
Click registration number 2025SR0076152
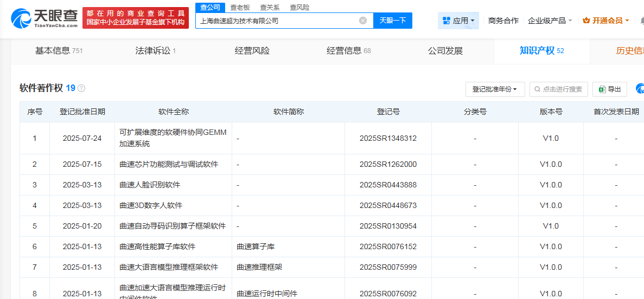tap(388, 246)
